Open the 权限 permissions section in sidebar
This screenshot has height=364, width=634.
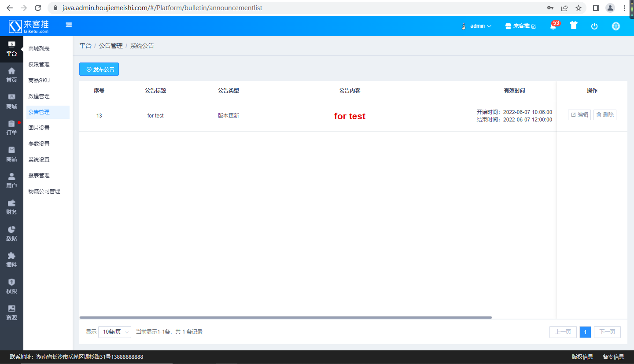tap(11, 287)
